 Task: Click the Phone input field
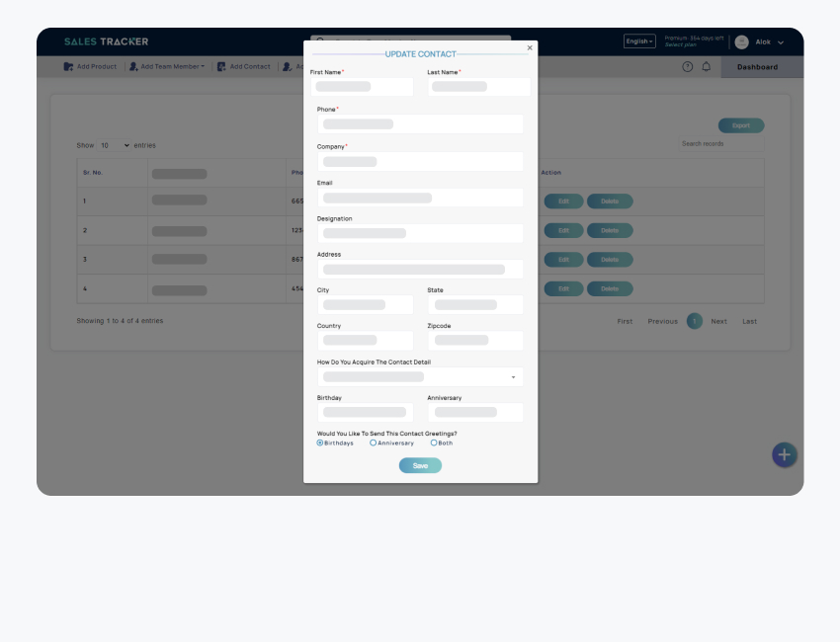(x=420, y=124)
